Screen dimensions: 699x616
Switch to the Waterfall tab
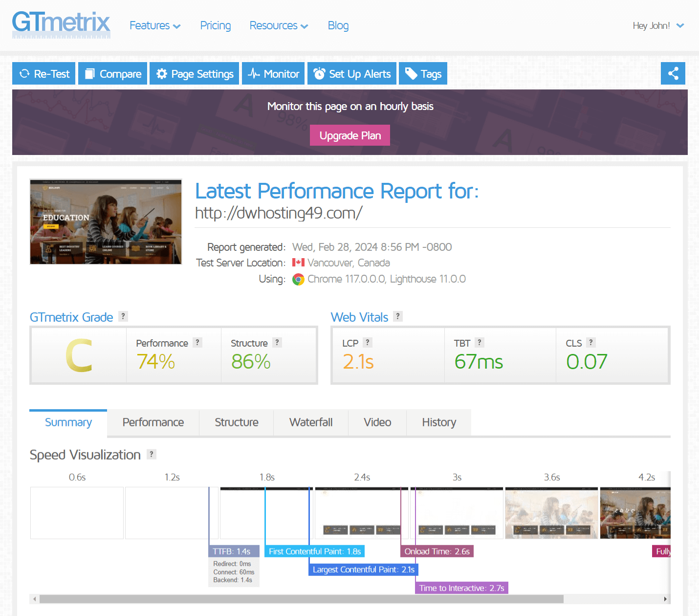pos(311,422)
